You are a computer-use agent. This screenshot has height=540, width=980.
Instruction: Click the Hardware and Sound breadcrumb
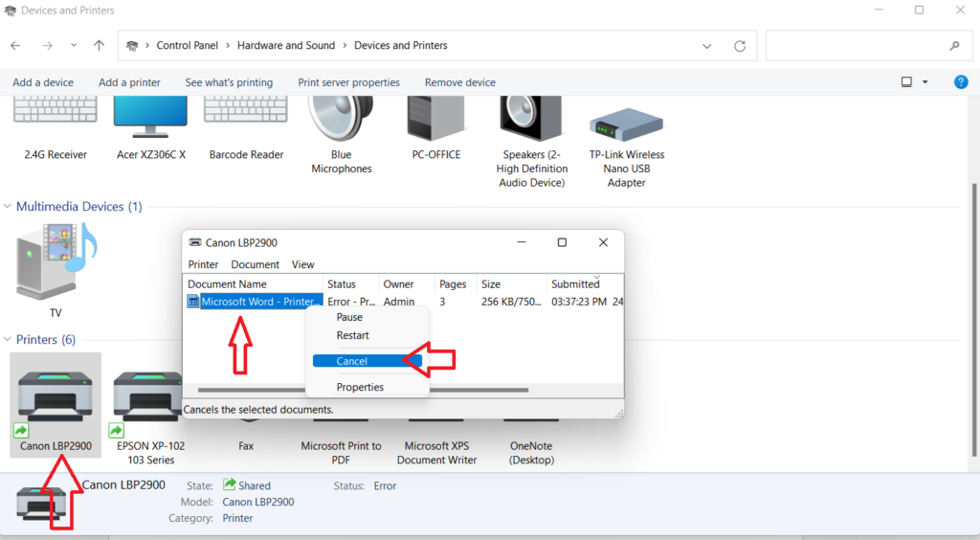(x=286, y=46)
